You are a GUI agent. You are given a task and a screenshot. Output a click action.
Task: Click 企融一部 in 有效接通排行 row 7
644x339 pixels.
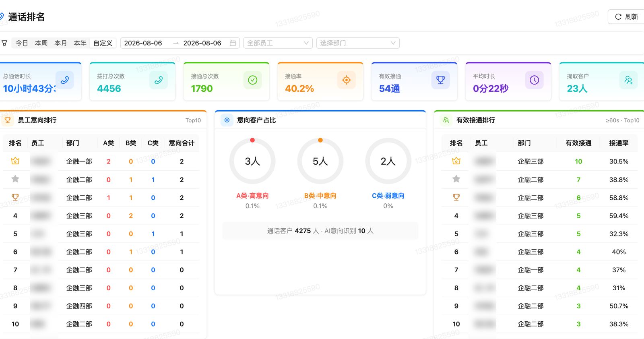[x=530, y=270]
